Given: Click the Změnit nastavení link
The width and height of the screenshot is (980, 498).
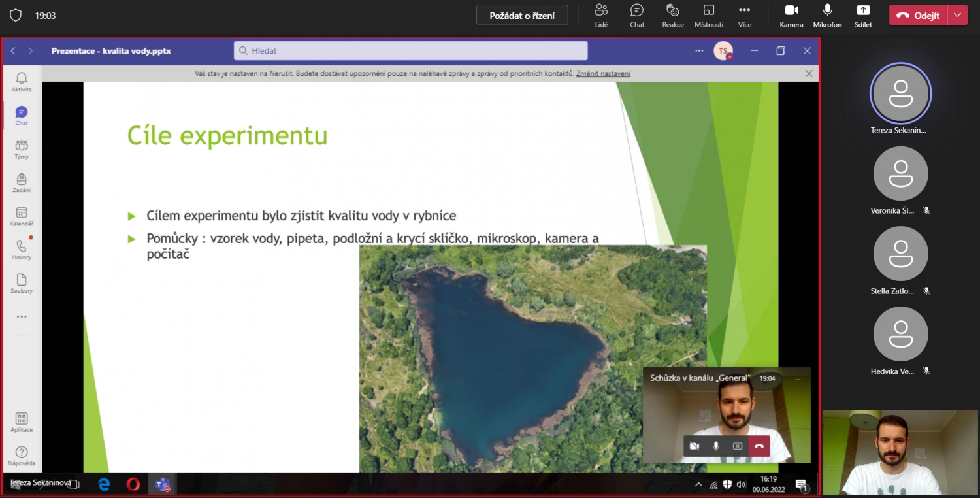Looking at the screenshot, I should tap(603, 74).
